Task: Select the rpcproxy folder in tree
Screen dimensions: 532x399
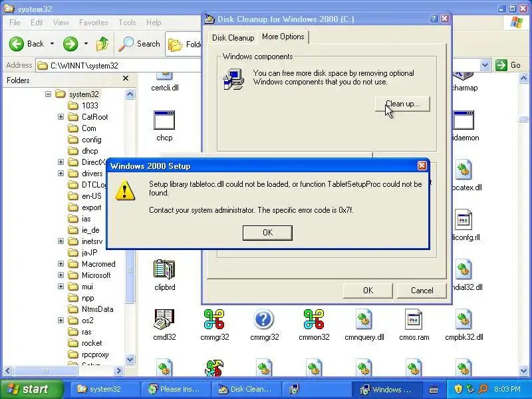Action: (x=88, y=354)
